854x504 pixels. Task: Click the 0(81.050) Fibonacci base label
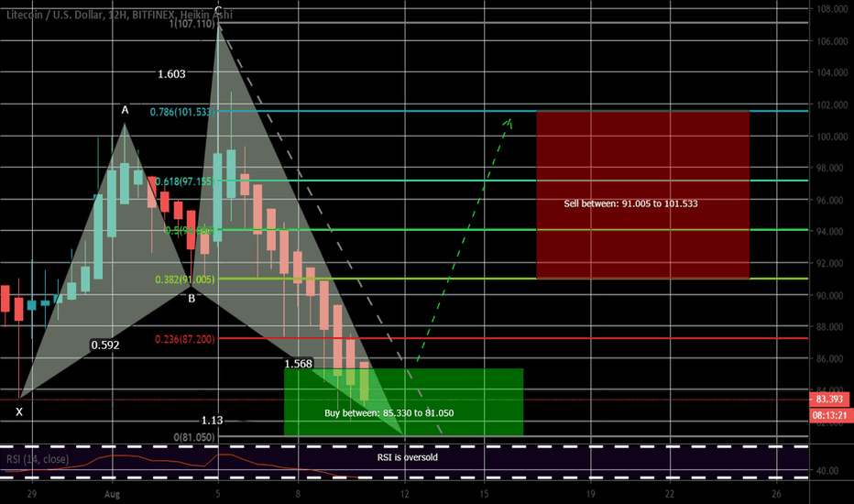pyautogui.click(x=194, y=437)
